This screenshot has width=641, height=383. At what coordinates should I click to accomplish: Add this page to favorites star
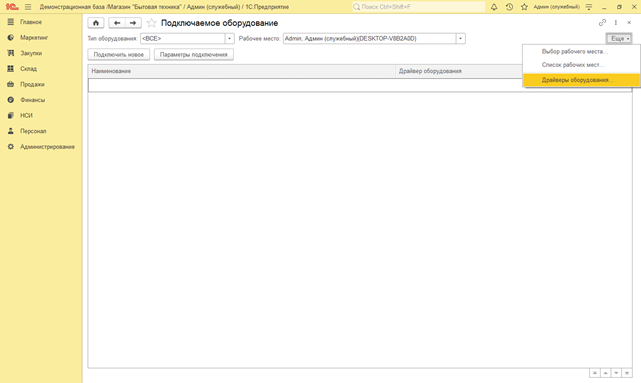coord(151,23)
